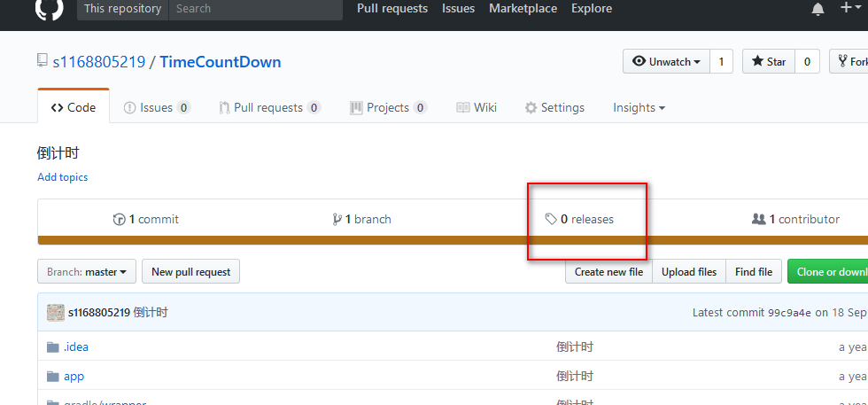Click Find file button
Image resolution: width=868 pixels, height=405 pixels.
point(754,271)
